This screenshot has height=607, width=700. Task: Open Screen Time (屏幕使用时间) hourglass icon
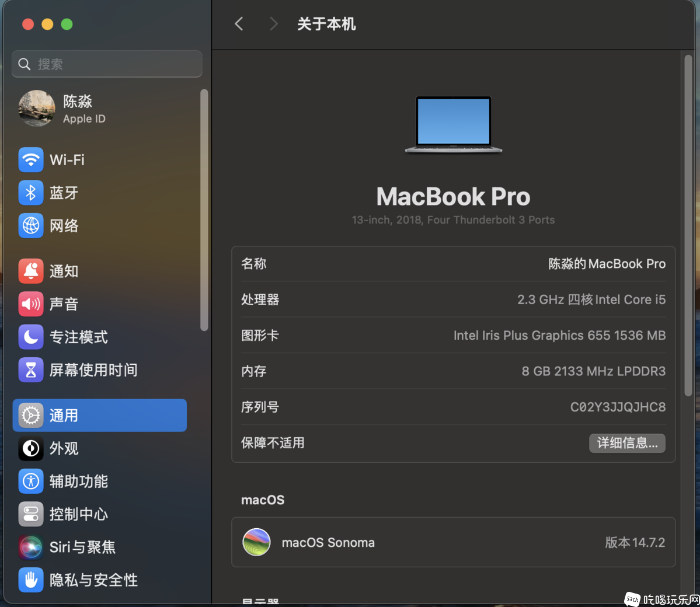(x=31, y=370)
